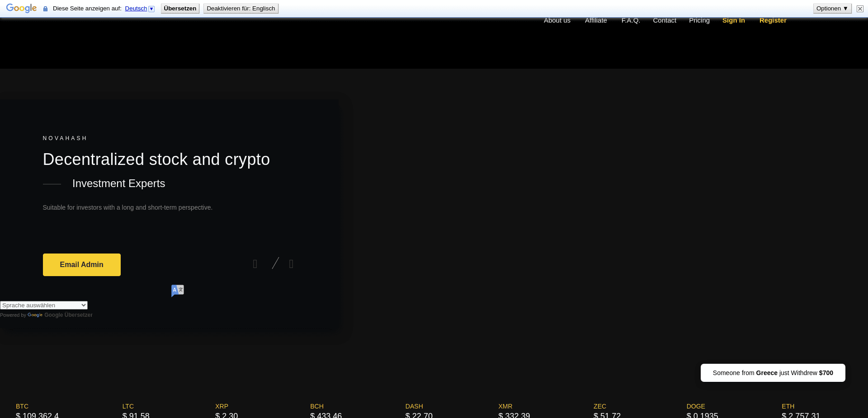Click the Register link

point(773,20)
